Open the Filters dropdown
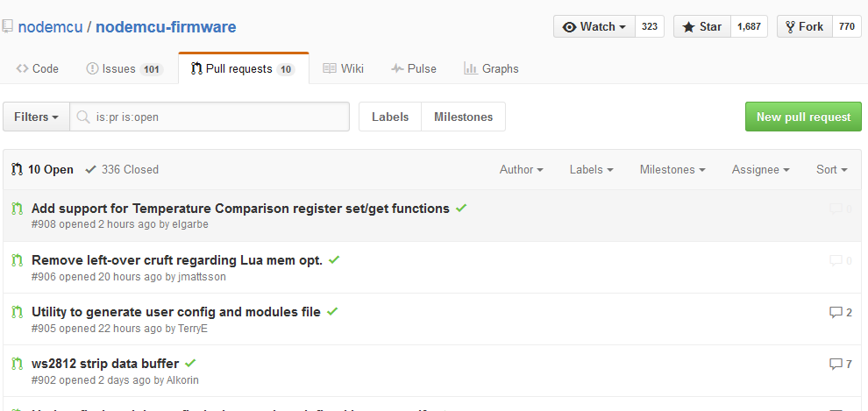The image size is (868, 411). pos(37,117)
